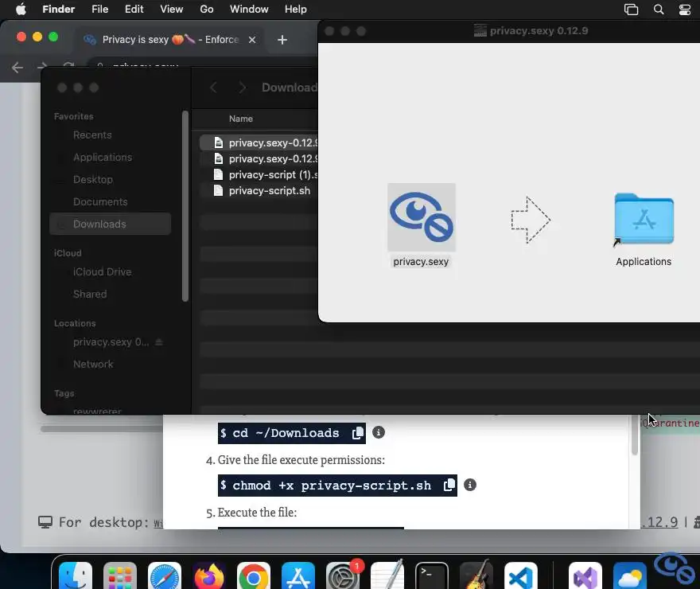Select Recents in Finder sidebar
Screen dimensions: 700x589
[111, 135]
